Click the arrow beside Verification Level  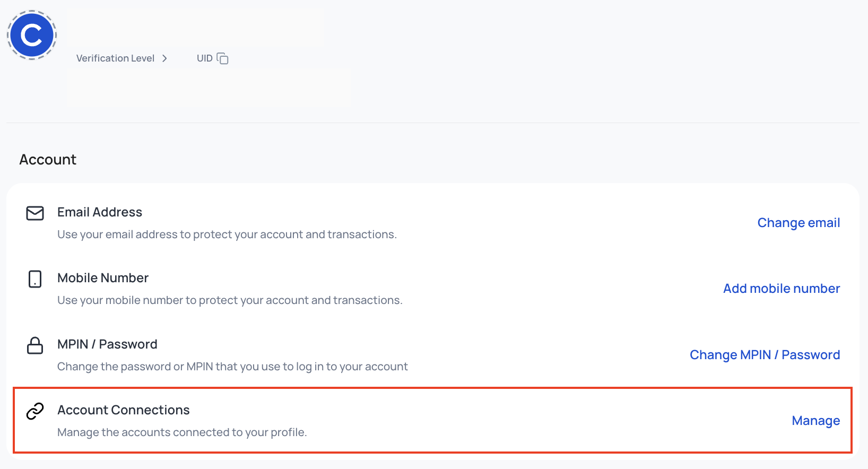(x=164, y=58)
